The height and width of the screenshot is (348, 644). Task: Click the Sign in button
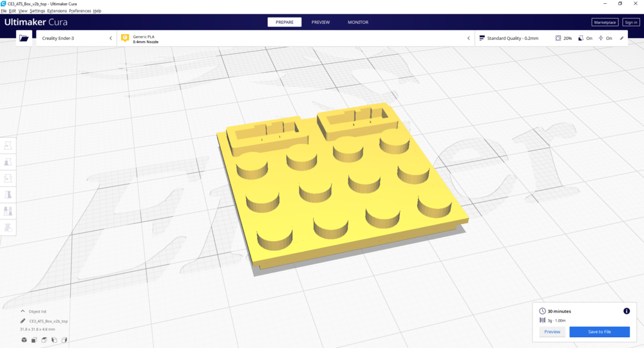[x=631, y=22]
